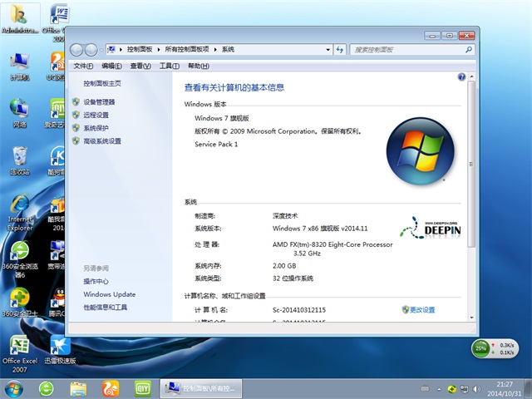
Task: Select 所有控制面板项 in the breadcrumb
Action: tap(187, 50)
